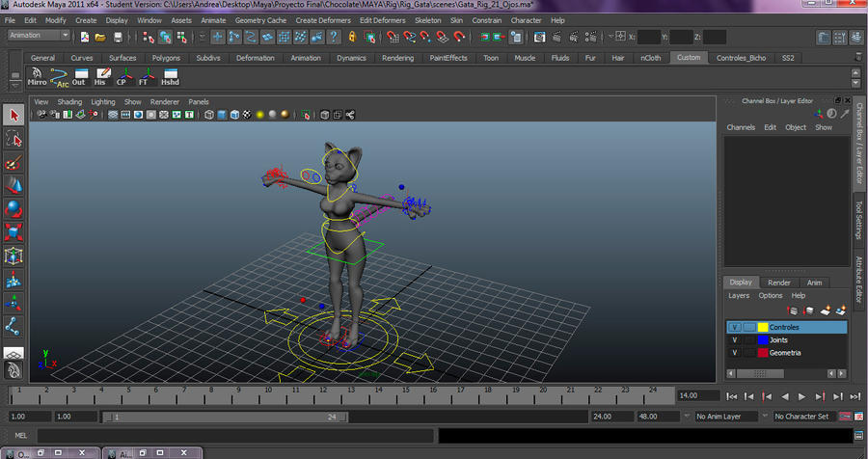Save the scene with disk icon
The height and width of the screenshot is (459, 868).
pyautogui.click(x=118, y=37)
